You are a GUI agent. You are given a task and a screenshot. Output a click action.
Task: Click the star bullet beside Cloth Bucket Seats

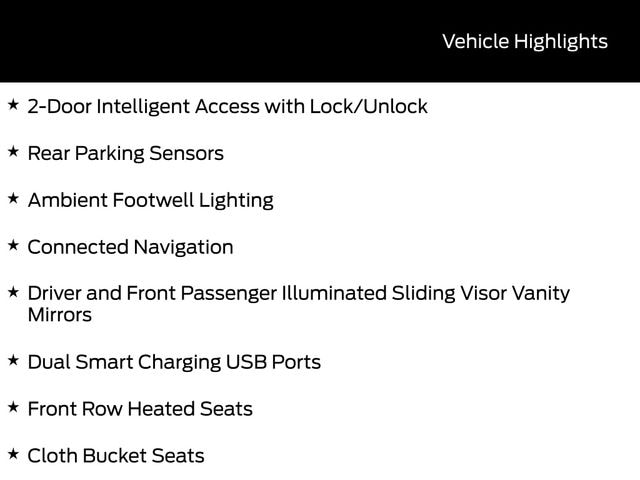[x=12, y=454]
